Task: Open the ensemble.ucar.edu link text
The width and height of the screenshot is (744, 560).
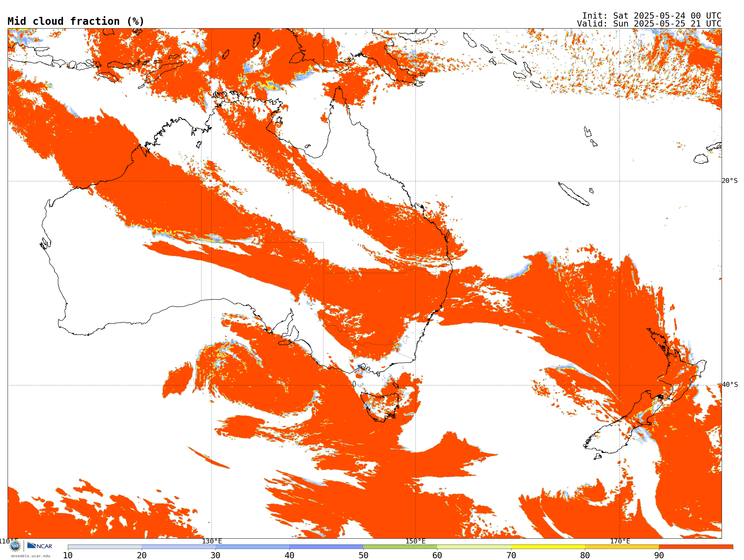Action: pyautogui.click(x=30, y=556)
